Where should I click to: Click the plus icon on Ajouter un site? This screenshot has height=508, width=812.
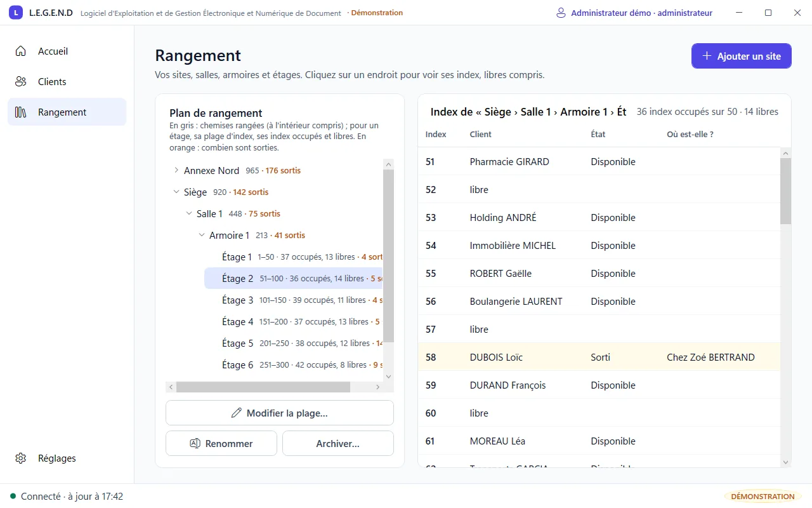click(x=707, y=56)
